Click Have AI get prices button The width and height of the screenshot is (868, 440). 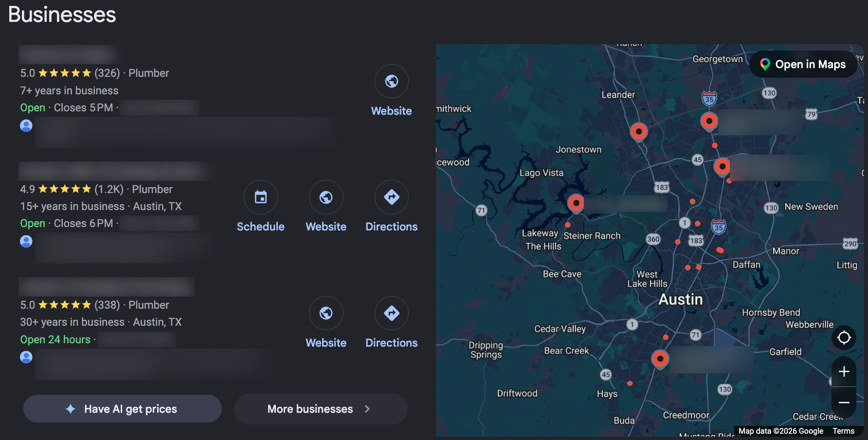click(123, 409)
